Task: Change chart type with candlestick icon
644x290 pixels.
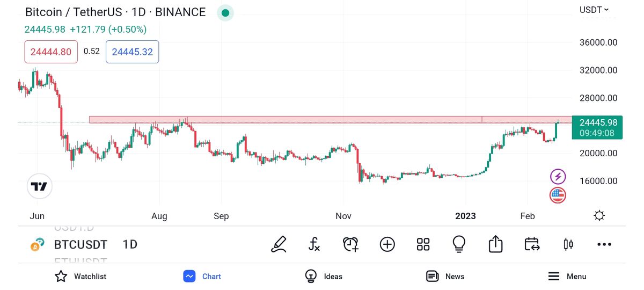Action: tap(568, 244)
